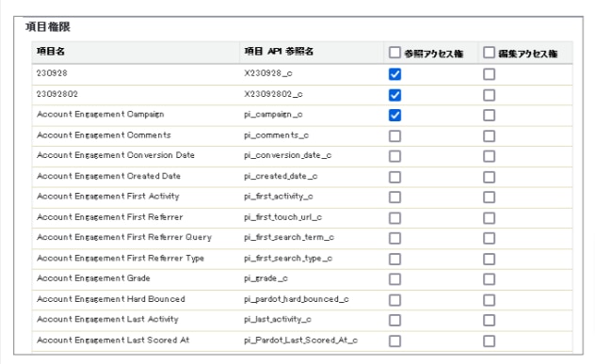Enable read access for First Referrer Query
Image resolution: width=595 pixels, height=364 pixels.
394,238
